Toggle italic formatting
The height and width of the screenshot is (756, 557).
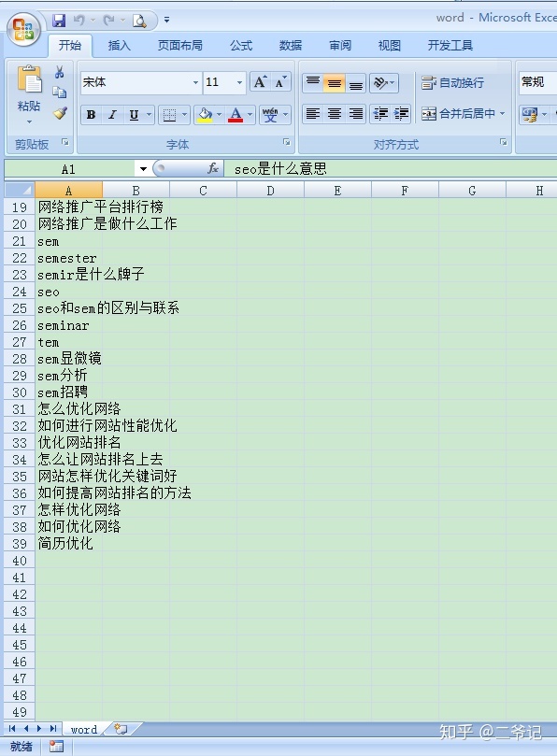click(x=112, y=115)
